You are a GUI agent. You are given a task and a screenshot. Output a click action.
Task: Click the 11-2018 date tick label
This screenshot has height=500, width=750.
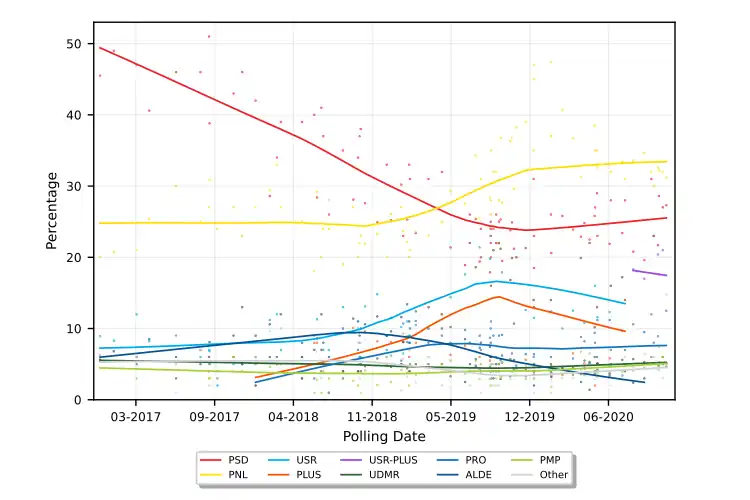pos(372,416)
